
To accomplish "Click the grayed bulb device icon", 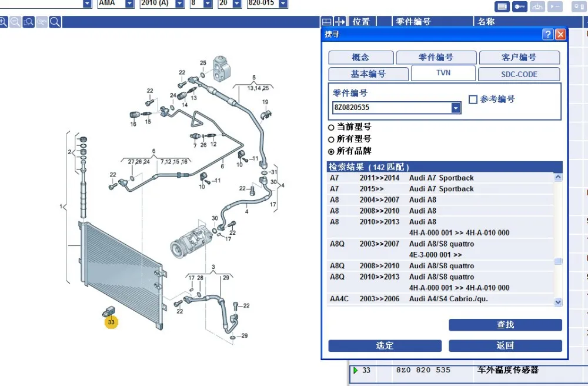I will tap(579, 6).
